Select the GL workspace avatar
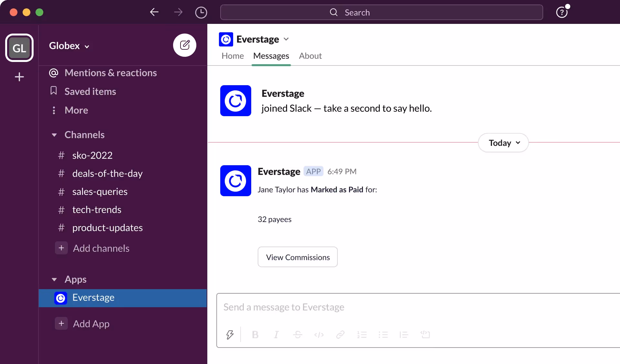The image size is (620, 364). (x=19, y=48)
